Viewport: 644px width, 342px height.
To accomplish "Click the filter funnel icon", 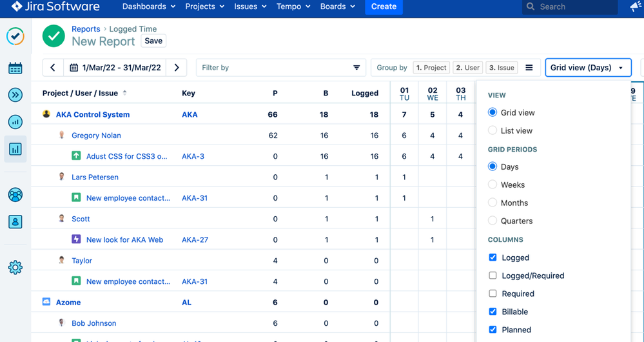I will click(356, 67).
